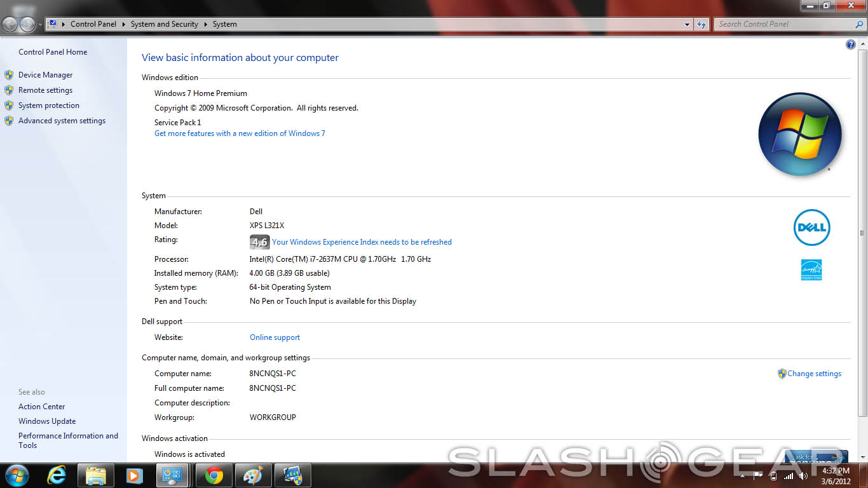
Task: Open Windows Media Player from the taskbar
Action: pyautogui.click(x=134, y=475)
